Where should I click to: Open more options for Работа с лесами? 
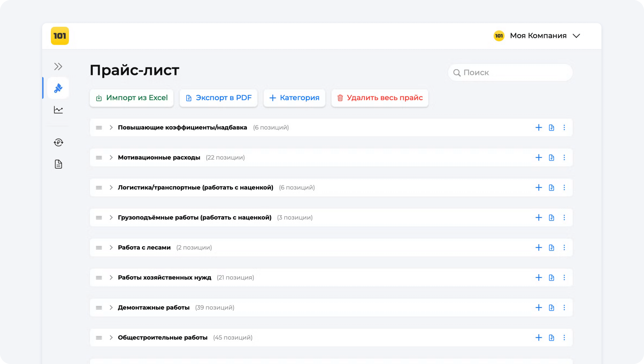(x=564, y=248)
